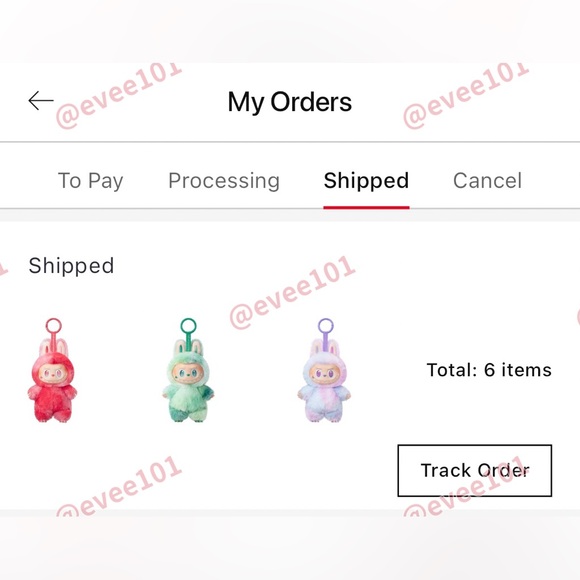
Task: Tap the Shipped order status label
Action: 71,266
